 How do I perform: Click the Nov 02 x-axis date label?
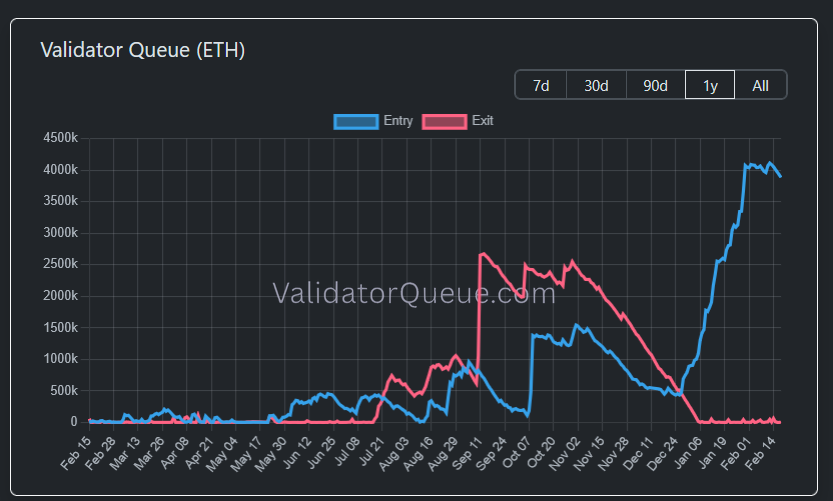pyautogui.click(x=564, y=453)
